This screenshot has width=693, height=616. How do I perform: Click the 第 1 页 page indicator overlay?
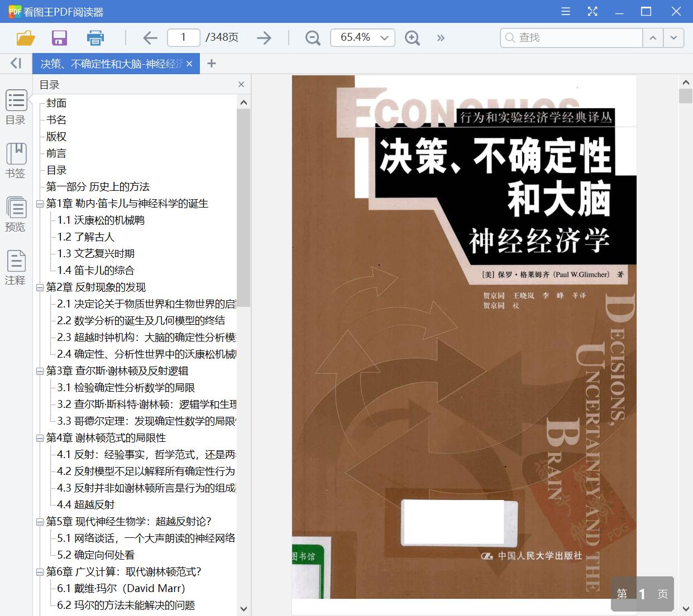pyautogui.click(x=642, y=594)
